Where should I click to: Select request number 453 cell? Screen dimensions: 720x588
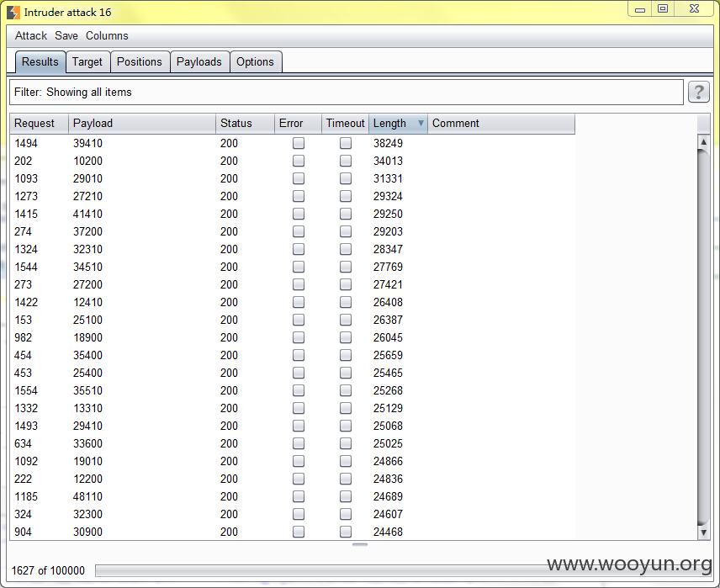(23, 373)
